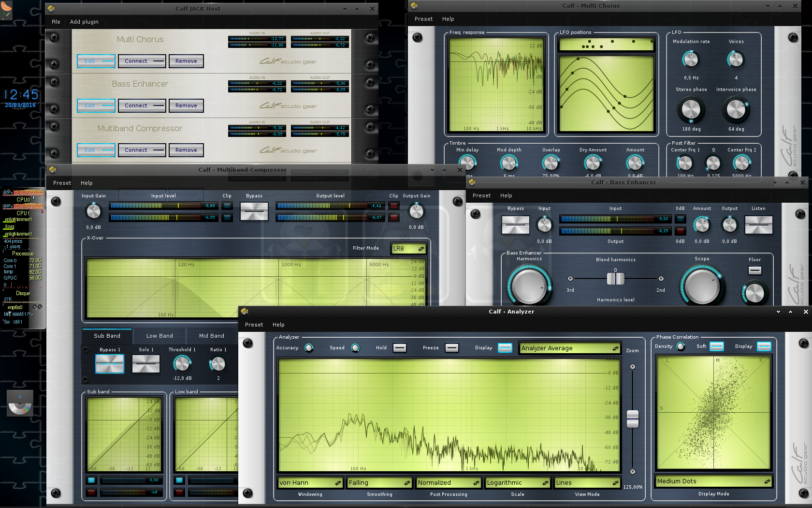Click the Density knob in Phase Correlation
The width and height of the screenshot is (812, 508).
pyautogui.click(x=681, y=346)
